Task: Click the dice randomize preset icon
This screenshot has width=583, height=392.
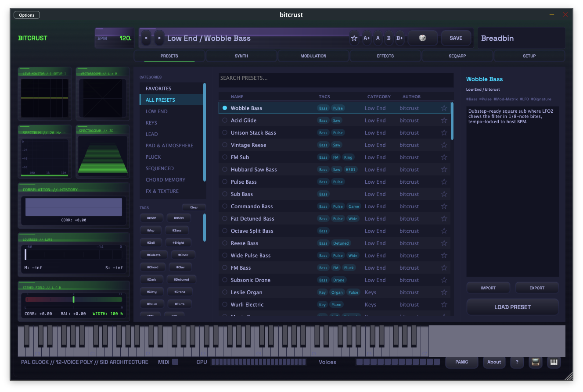Action: [x=422, y=38]
